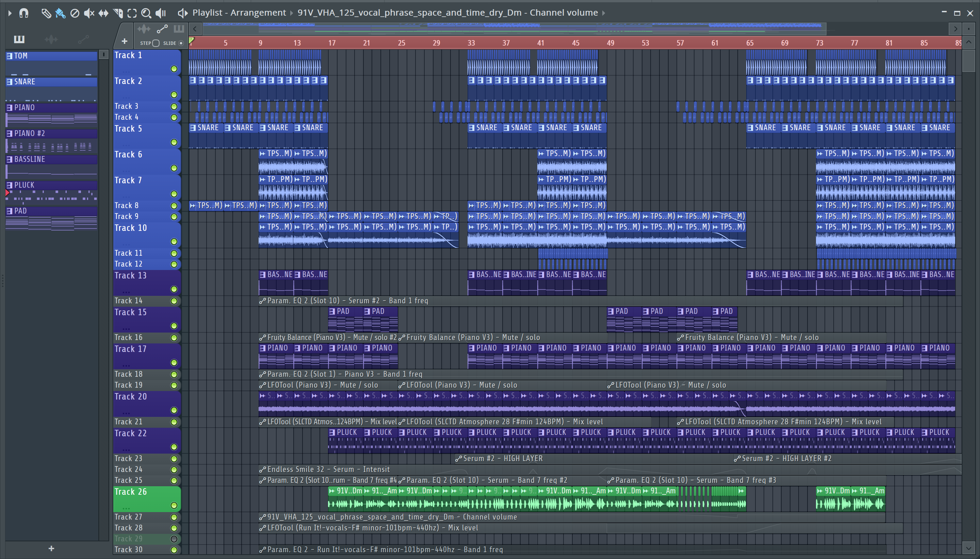Click the speaker icon before Playlist title

point(182,13)
